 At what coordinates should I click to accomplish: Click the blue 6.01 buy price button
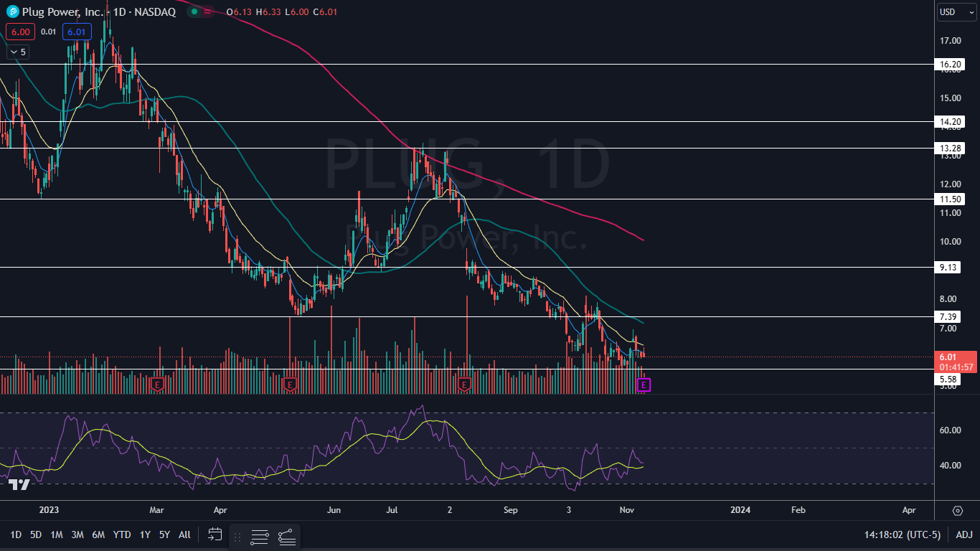76,32
